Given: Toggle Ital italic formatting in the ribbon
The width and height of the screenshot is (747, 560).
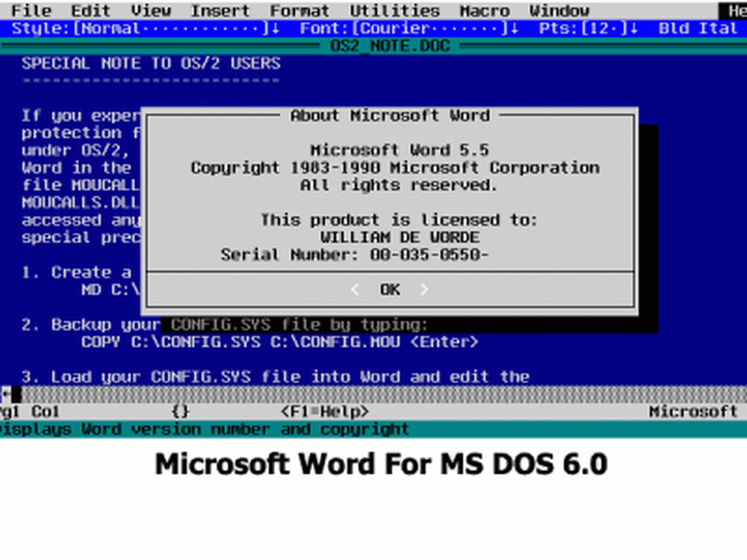Looking at the screenshot, I should point(717,28).
